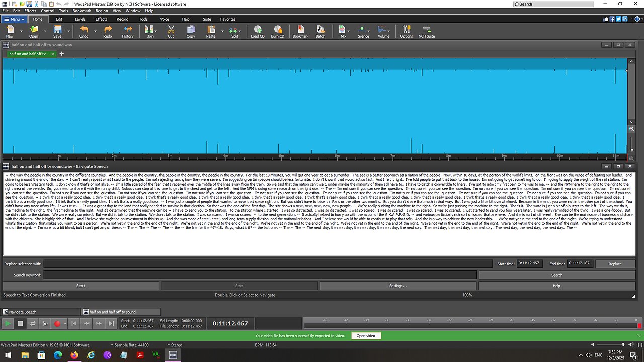This screenshot has height=362, width=644.
Task: Open the Batch converter icon
Action: (x=320, y=31)
